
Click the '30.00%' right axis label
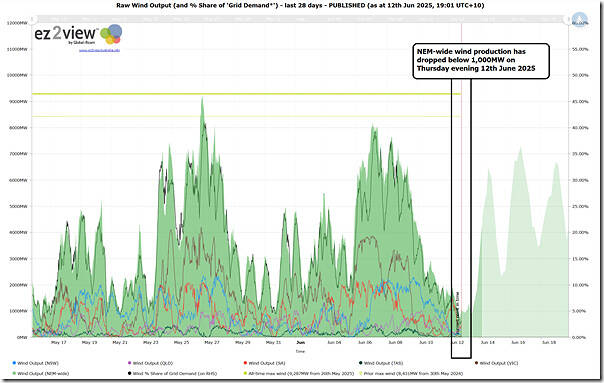(581, 180)
